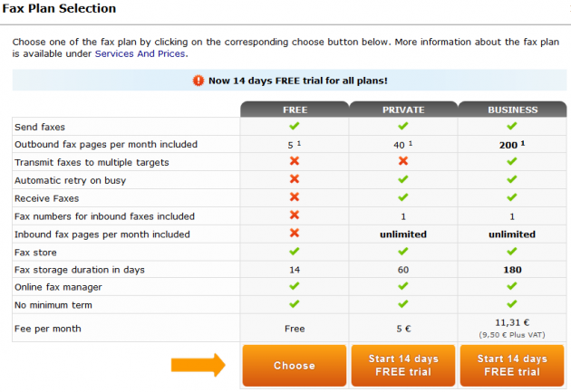Start 14 days free trial for Private plan
The image size is (571, 392).
point(403,366)
